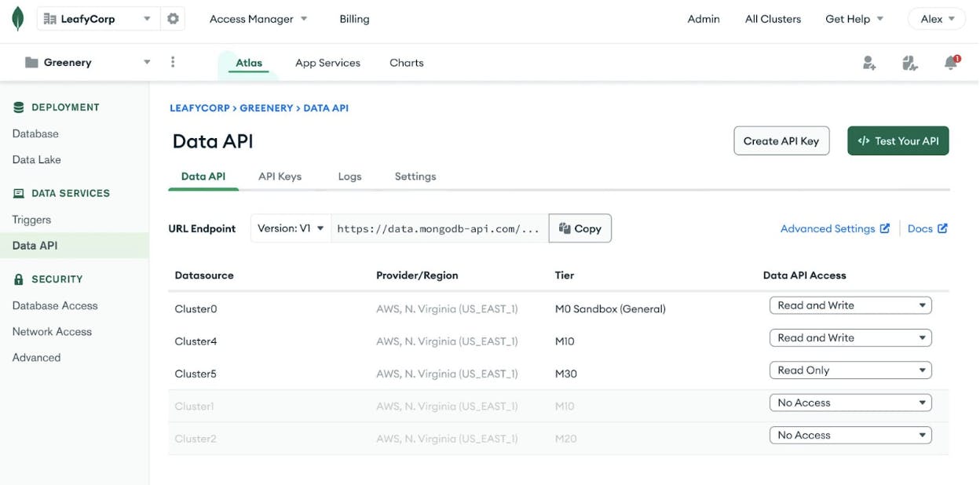Click the invite user icon
The width and height of the screenshot is (980, 485).
[868, 61]
